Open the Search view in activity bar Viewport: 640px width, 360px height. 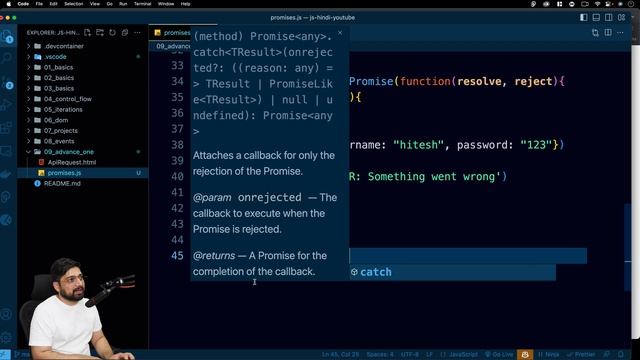[x=7, y=58]
